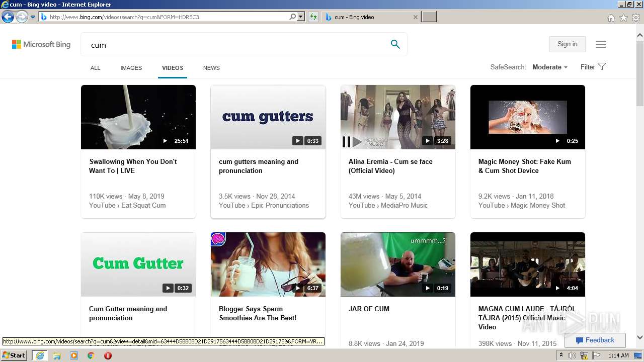Open the Windows Start menu

click(14, 355)
